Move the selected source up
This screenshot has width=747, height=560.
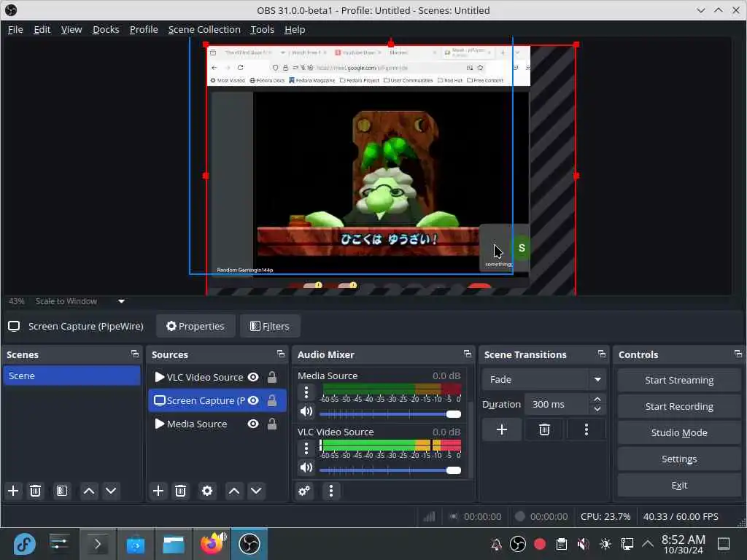(x=234, y=491)
